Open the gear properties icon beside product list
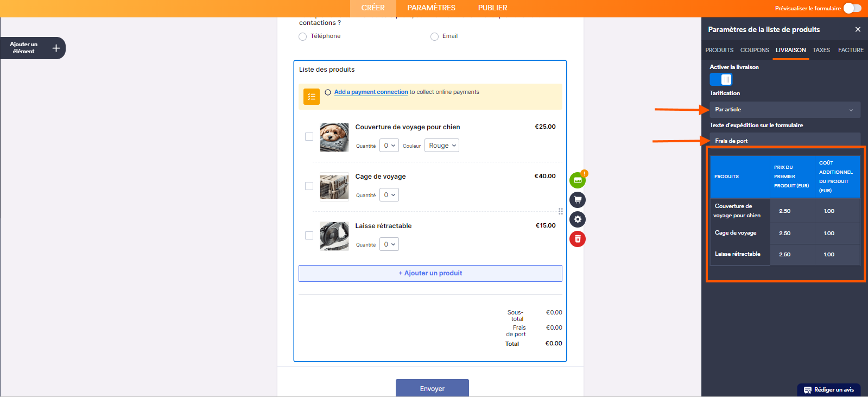868x397 pixels. 578,219
